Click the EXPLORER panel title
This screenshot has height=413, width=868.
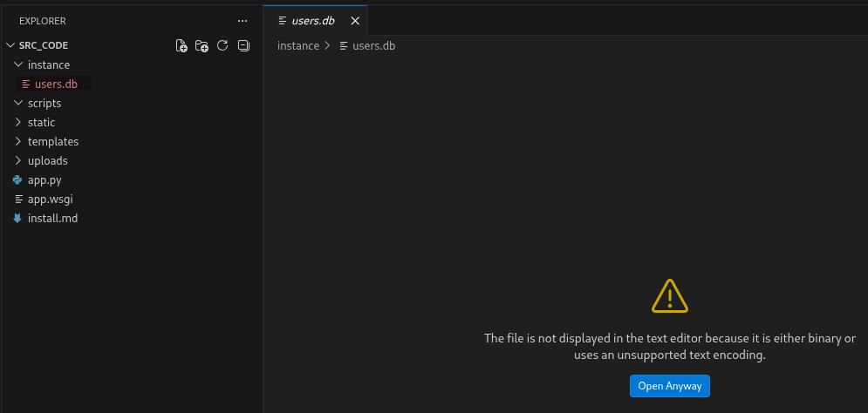(43, 21)
